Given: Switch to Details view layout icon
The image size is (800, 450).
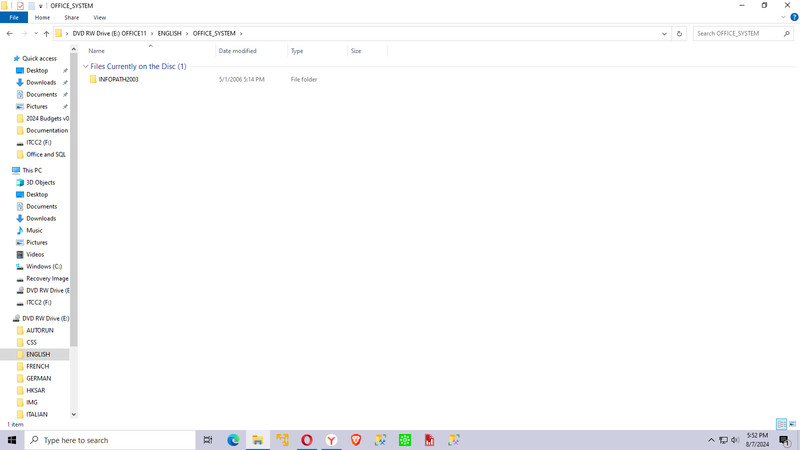Looking at the screenshot, I should point(781,424).
